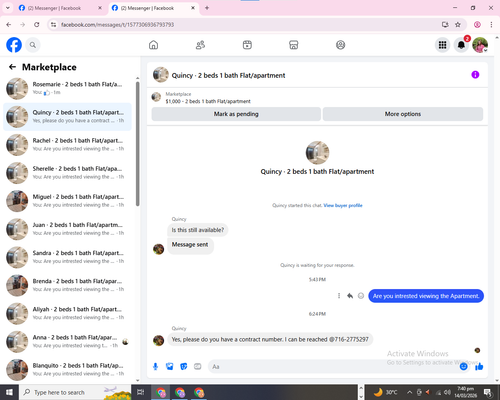Click the Facebook search magnifier icon
The width and height of the screenshot is (500, 400).
33,45
